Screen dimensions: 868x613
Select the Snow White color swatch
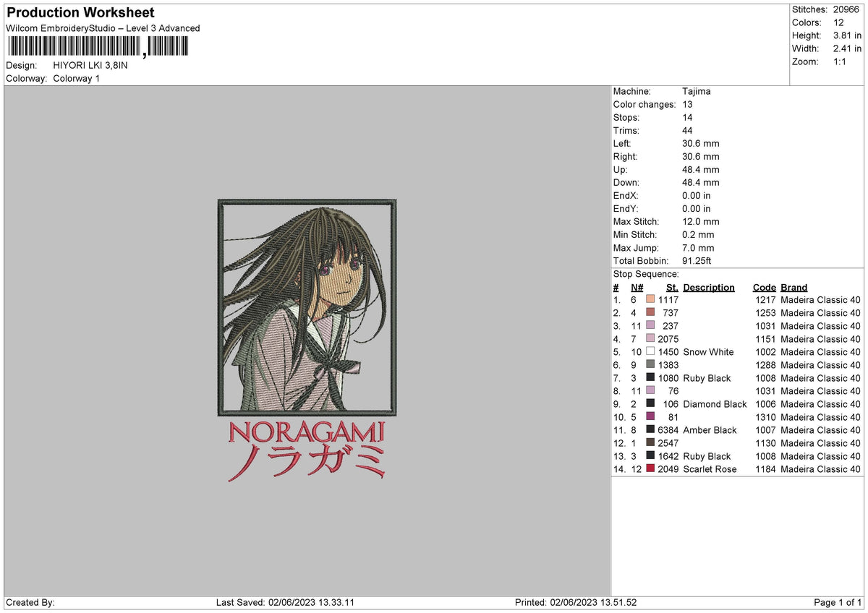[x=650, y=351]
